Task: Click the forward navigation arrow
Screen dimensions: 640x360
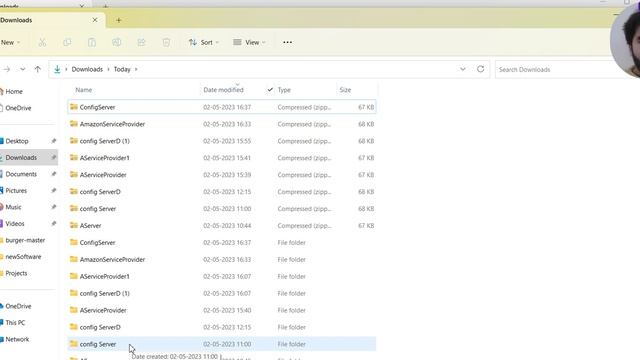Action: click(7, 69)
